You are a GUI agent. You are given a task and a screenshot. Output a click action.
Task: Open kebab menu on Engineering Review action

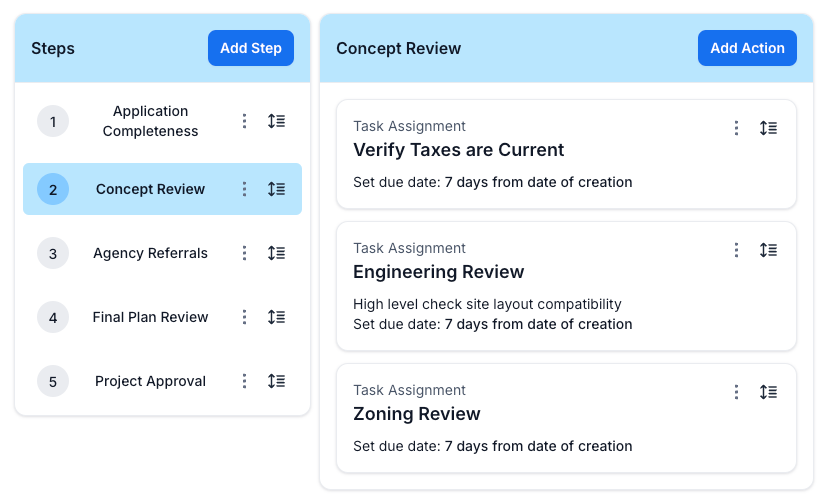coord(736,250)
